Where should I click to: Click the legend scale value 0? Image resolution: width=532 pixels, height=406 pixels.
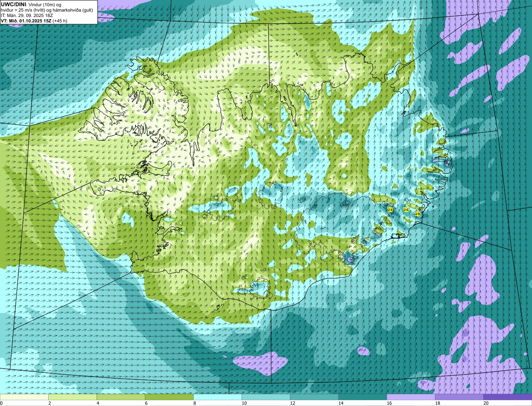click(x=1, y=403)
